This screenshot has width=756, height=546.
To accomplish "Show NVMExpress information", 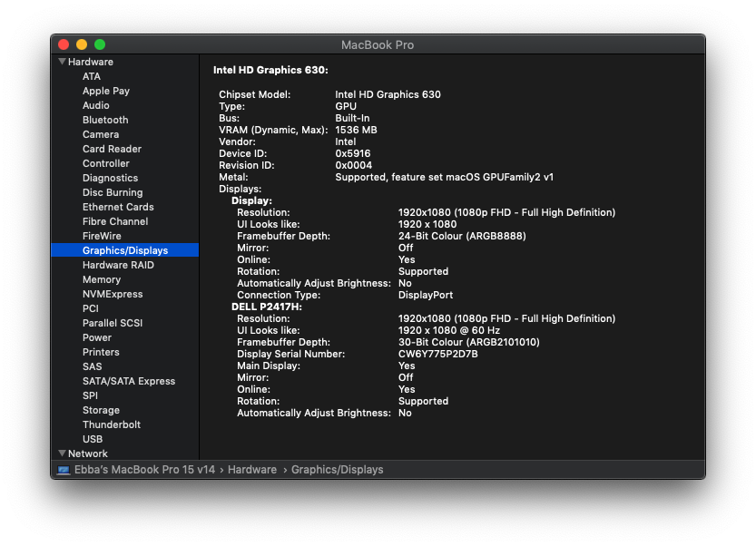I will (113, 294).
